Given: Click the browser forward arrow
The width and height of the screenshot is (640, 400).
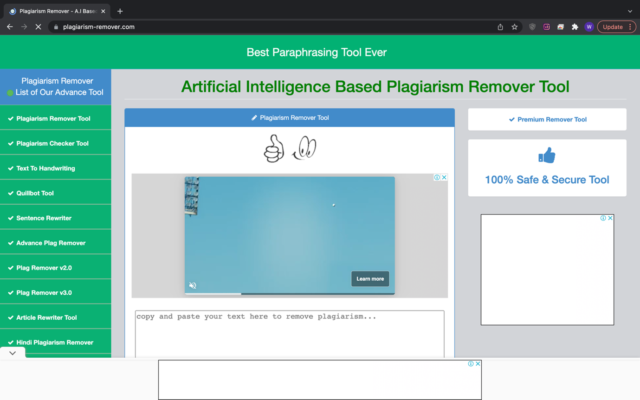Looking at the screenshot, I should click(x=24, y=27).
